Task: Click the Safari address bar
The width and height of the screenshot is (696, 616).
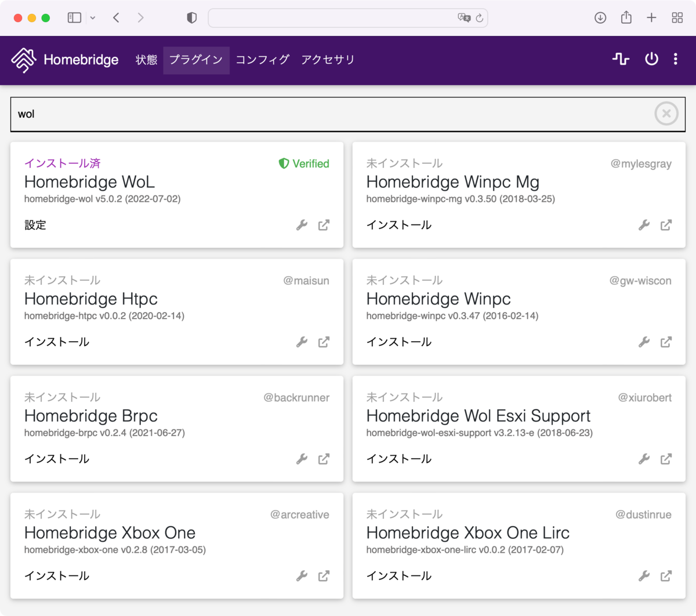Action: coord(348,18)
